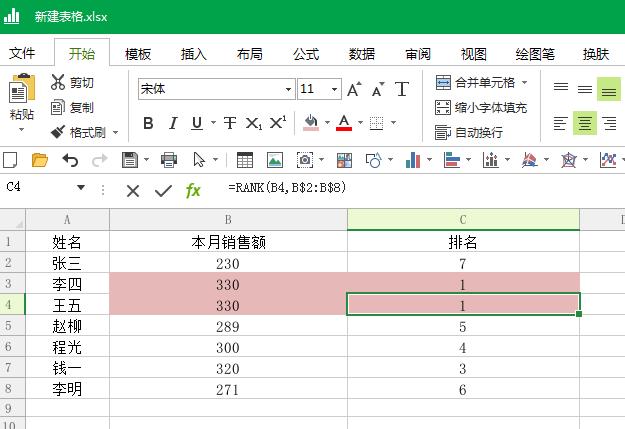
Task: Click the Cut scissors icon
Action: (x=58, y=82)
